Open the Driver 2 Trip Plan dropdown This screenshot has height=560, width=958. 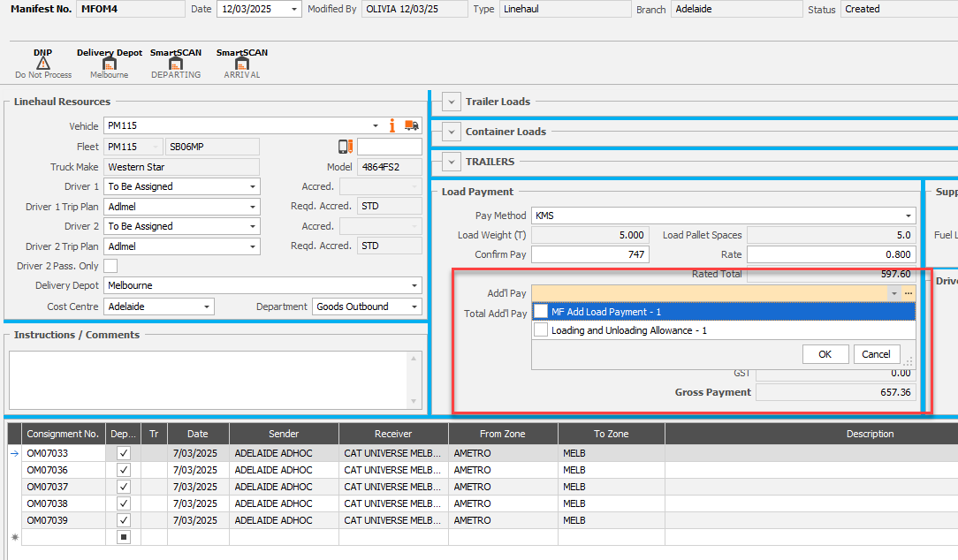253,246
